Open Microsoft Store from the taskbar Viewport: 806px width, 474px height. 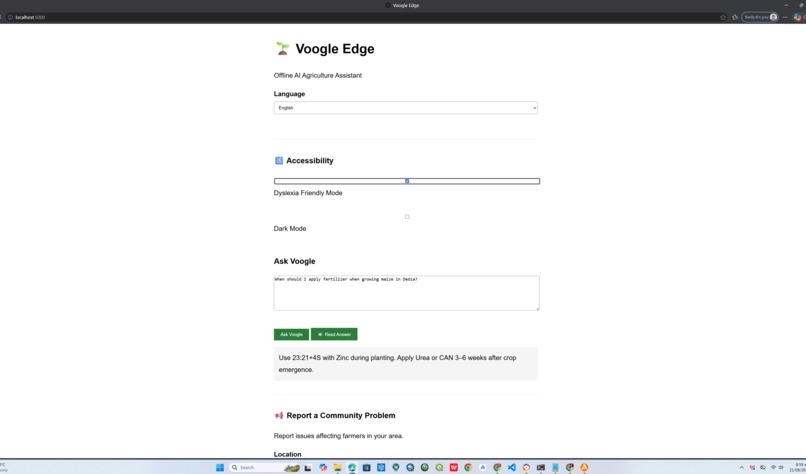367,467
